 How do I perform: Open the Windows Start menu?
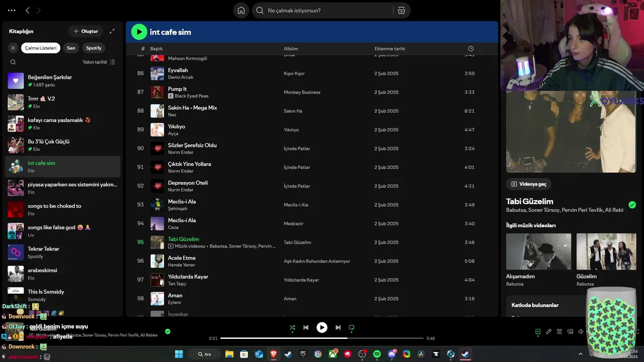pyautogui.click(x=179, y=354)
